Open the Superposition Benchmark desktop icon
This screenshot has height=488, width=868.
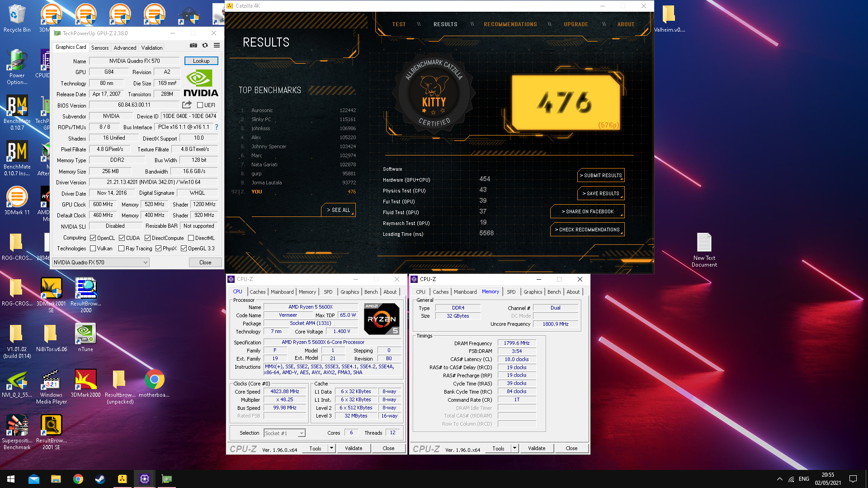[17, 432]
